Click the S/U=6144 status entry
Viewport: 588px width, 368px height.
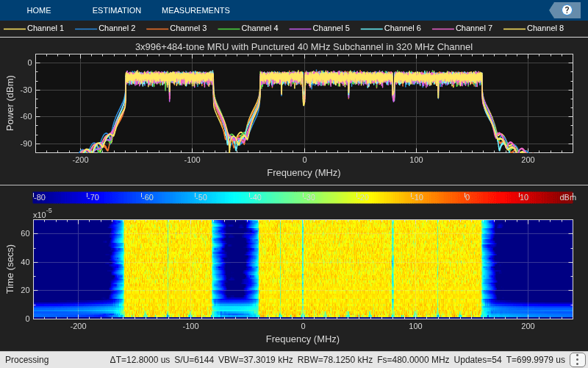click(x=194, y=360)
